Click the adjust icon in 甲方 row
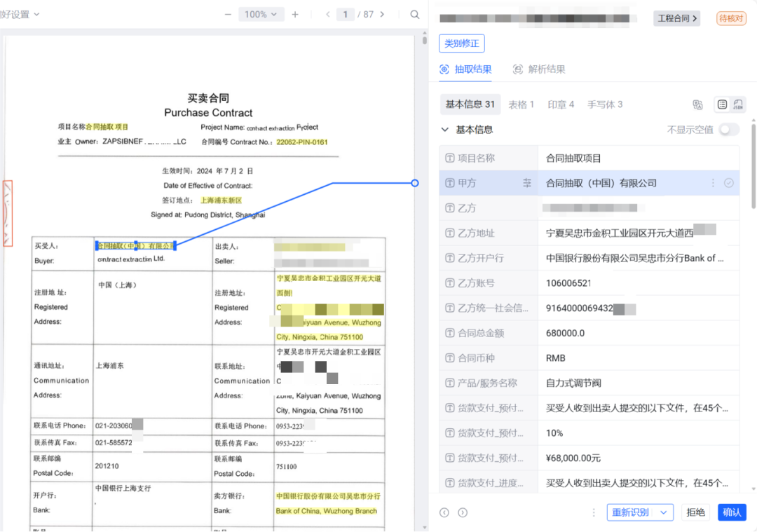This screenshot has width=757, height=532. [x=527, y=183]
